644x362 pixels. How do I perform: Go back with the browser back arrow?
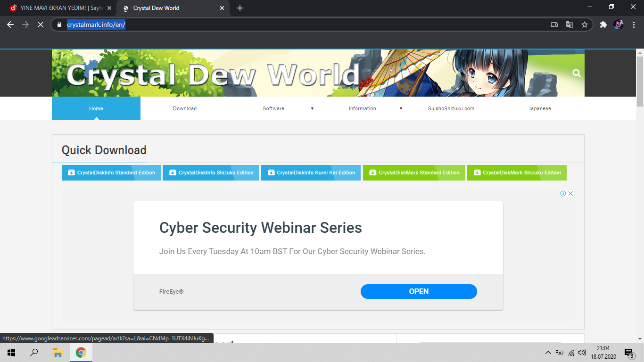click(x=10, y=25)
